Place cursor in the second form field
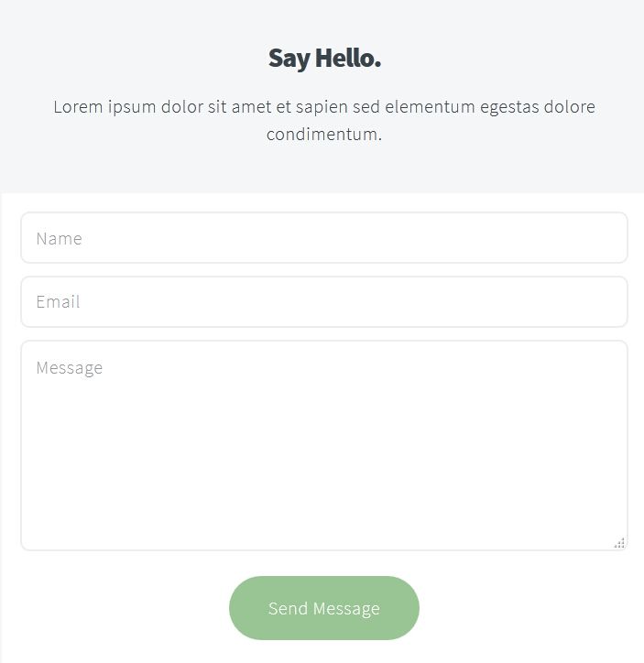The image size is (644, 663). [323, 302]
